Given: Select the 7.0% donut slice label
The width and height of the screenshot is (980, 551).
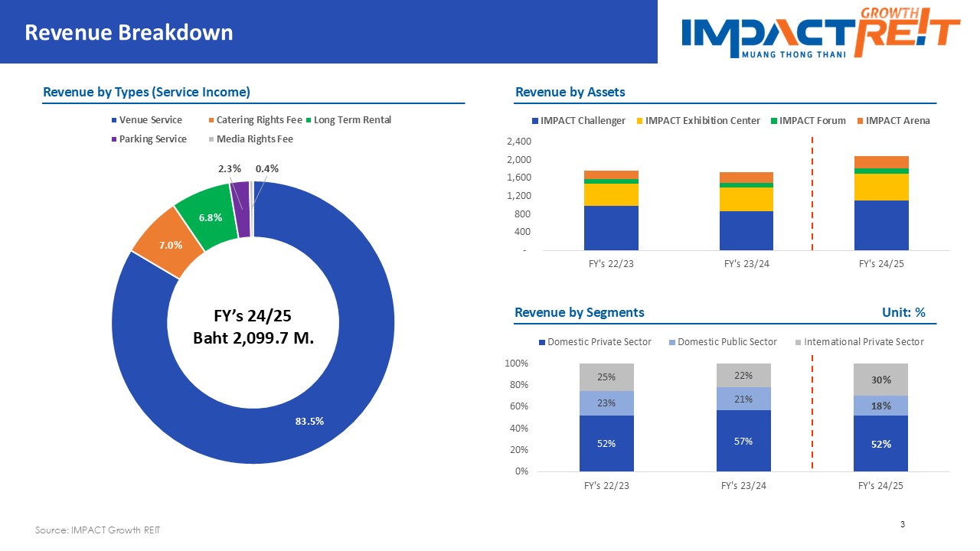Looking at the screenshot, I should coord(171,245).
